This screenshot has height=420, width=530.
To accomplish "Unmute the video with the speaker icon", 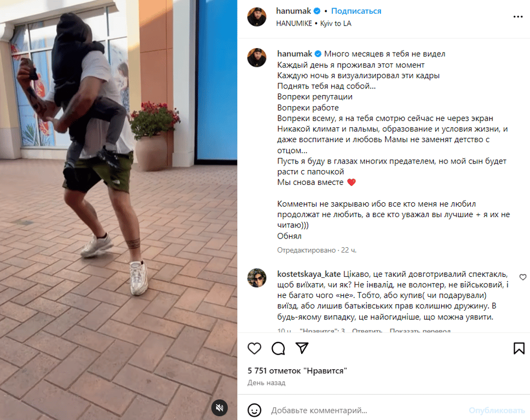I will click(220, 408).
